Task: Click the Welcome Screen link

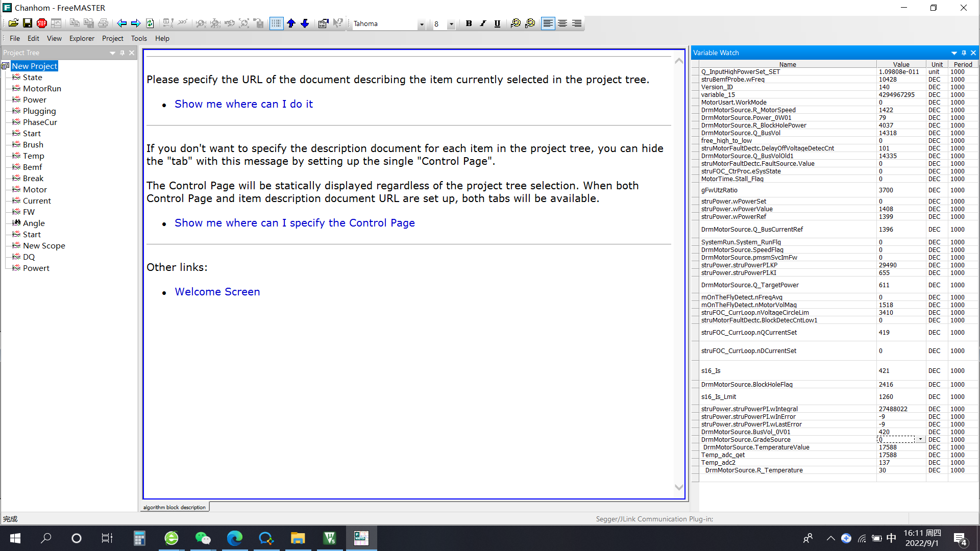Action: tap(217, 292)
